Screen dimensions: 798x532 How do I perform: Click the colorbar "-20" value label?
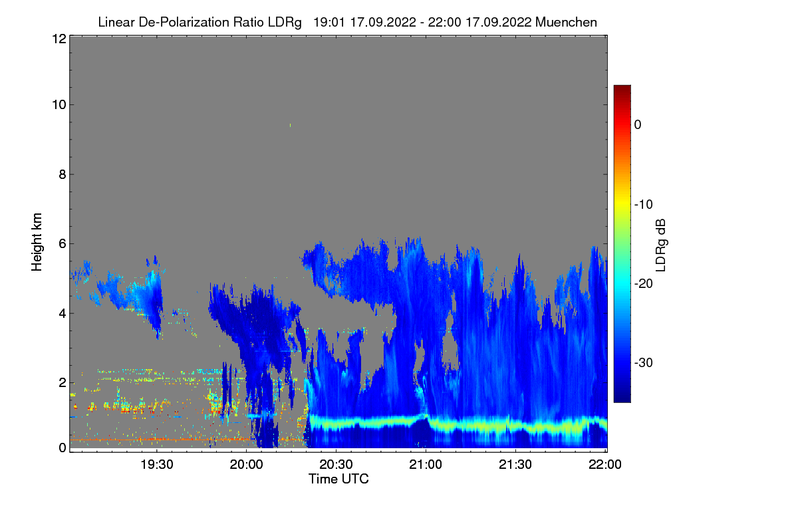[x=643, y=283]
